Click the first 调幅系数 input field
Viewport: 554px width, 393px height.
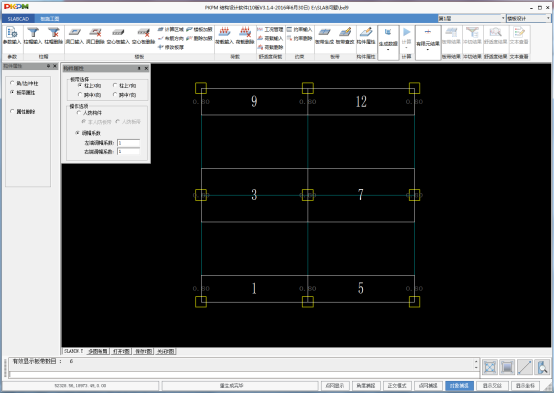(x=128, y=143)
